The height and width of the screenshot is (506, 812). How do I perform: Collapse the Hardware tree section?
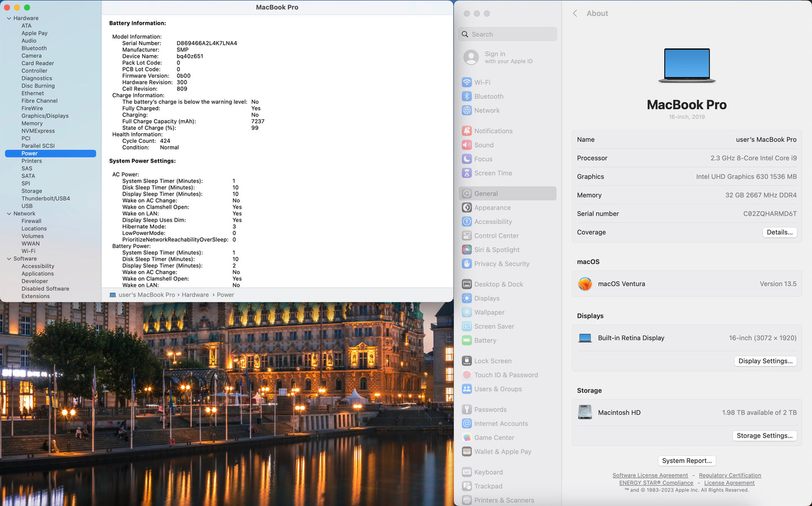(x=9, y=19)
